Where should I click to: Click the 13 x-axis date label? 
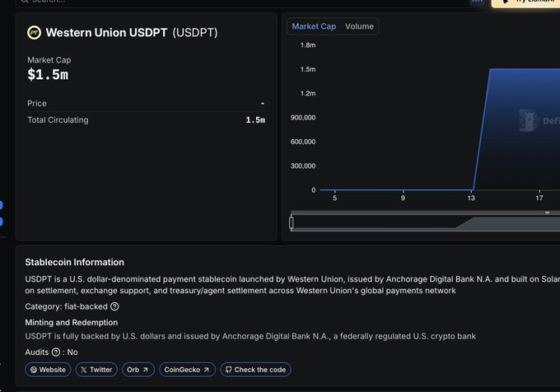point(471,198)
